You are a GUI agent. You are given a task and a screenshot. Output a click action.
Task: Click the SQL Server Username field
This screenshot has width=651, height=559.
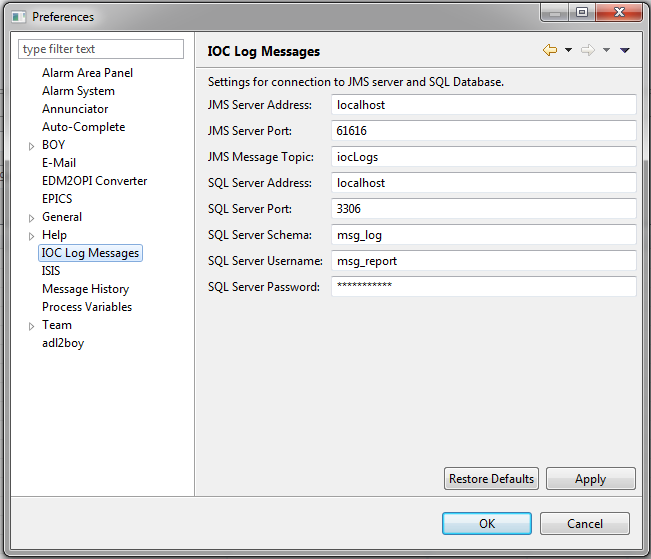(484, 260)
